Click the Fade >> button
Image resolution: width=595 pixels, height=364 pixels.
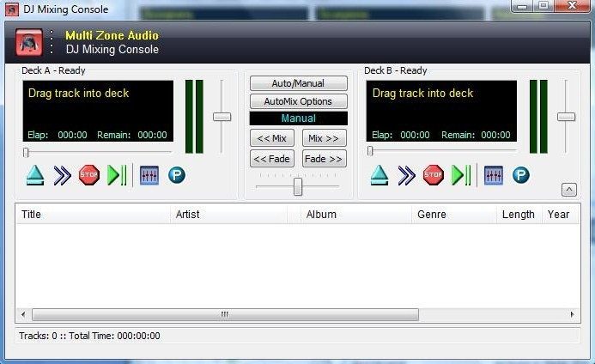[x=324, y=159]
